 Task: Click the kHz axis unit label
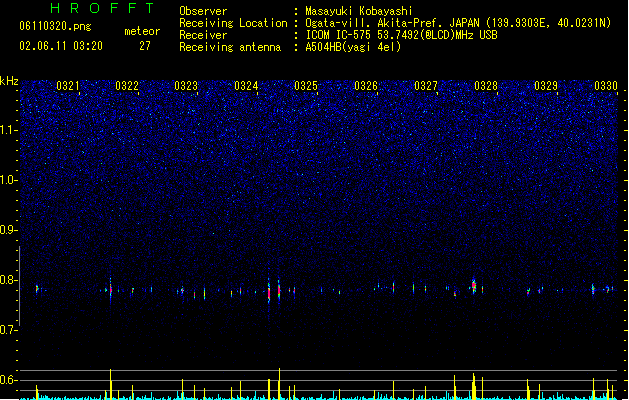point(9,81)
